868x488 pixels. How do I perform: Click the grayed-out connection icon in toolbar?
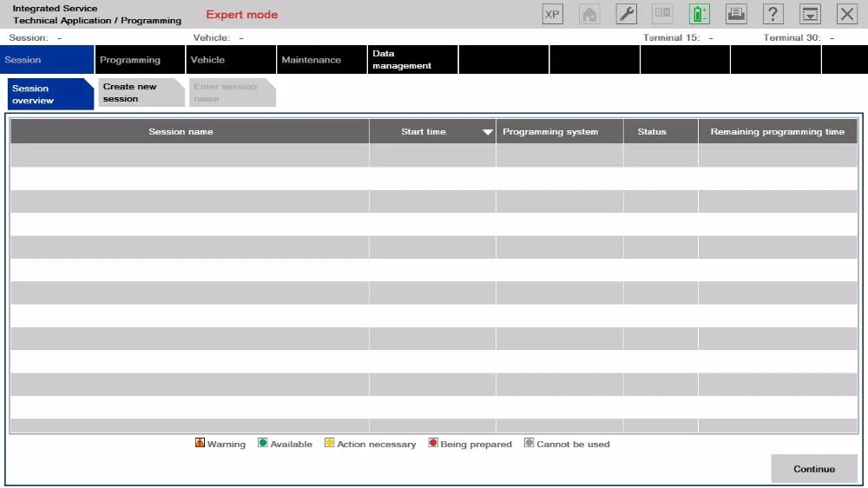(662, 15)
